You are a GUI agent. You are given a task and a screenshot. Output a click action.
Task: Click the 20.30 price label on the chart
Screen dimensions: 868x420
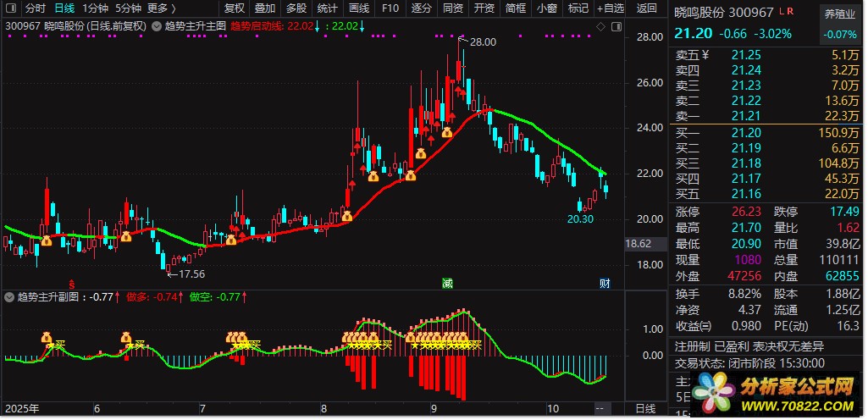pyautogui.click(x=580, y=218)
